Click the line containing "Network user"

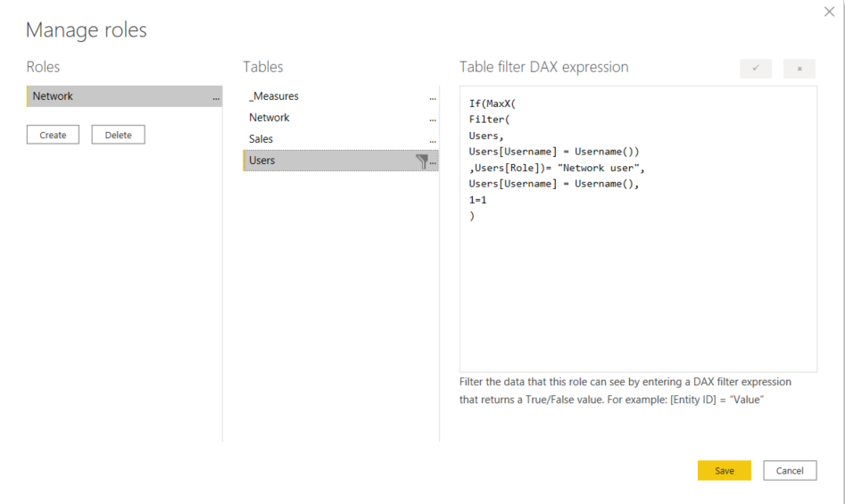pyautogui.click(x=557, y=168)
